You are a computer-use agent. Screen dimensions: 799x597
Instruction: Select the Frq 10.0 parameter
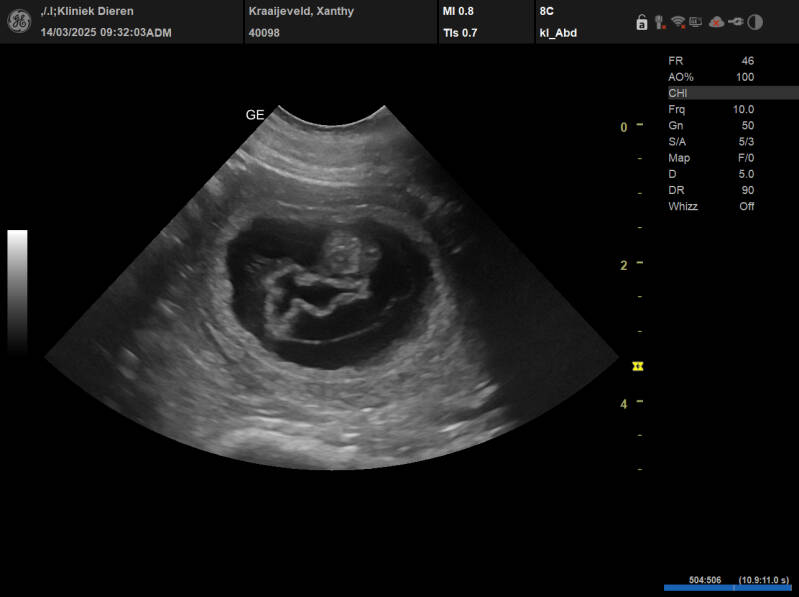tap(711, 109)
